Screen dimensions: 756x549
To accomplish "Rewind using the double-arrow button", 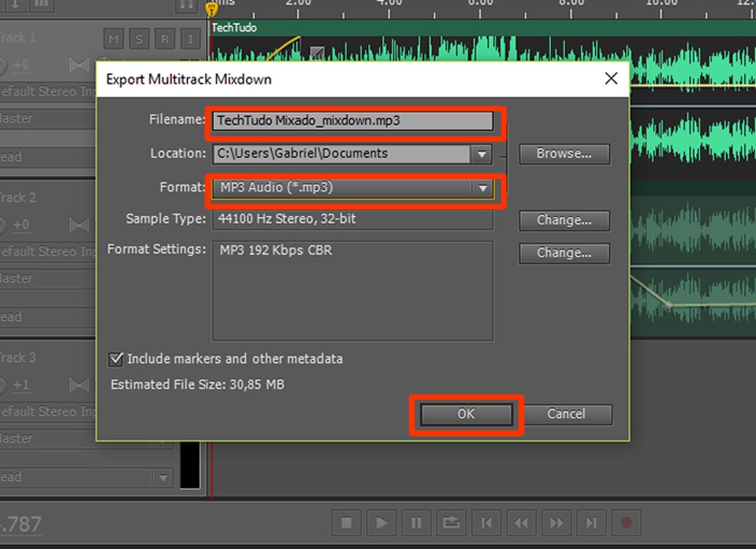I will 521,523.
